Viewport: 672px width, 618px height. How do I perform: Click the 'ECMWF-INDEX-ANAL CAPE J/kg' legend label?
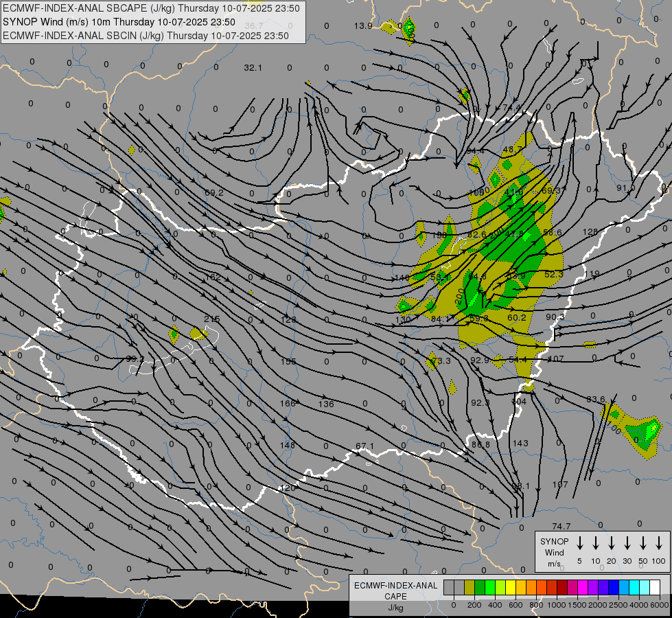click(x=395, y=596)
